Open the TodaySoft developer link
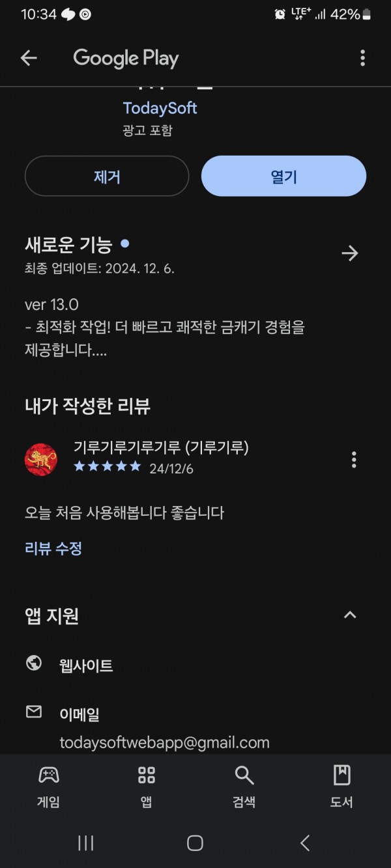 click(x=160, y=108)
